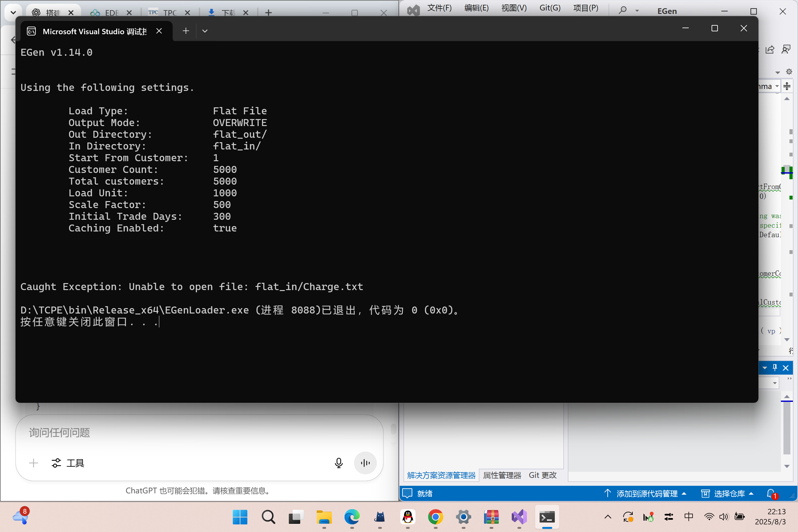Viewport: 798px width, 532px height.
Task: Toggle auto-hide pin on the output panel
Action: point(775,367)
